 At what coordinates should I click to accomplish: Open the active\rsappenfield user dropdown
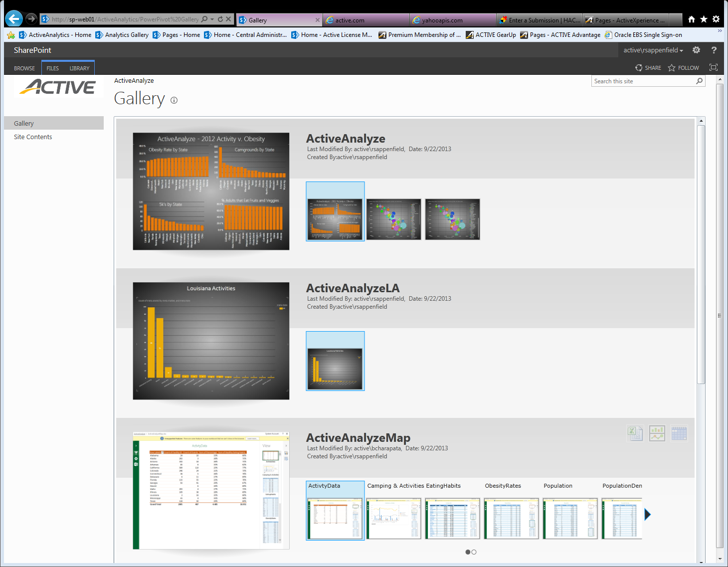[653, 50]
